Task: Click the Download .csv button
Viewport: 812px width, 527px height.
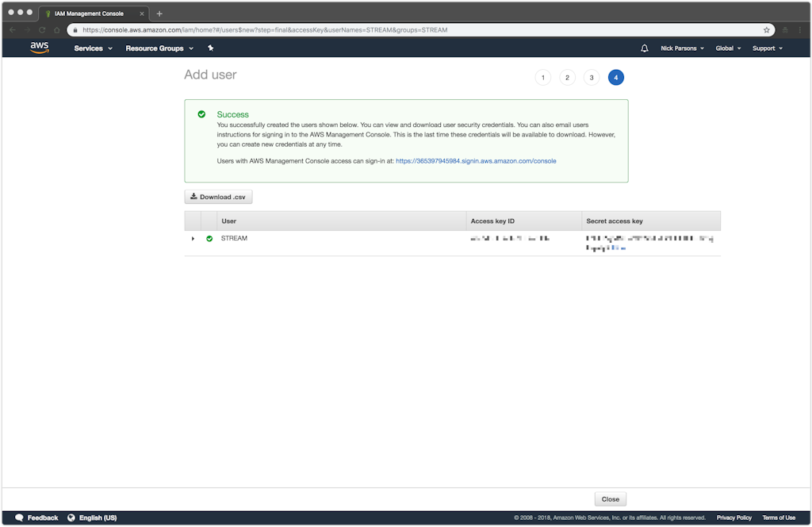Action: (x=218, y=197)
